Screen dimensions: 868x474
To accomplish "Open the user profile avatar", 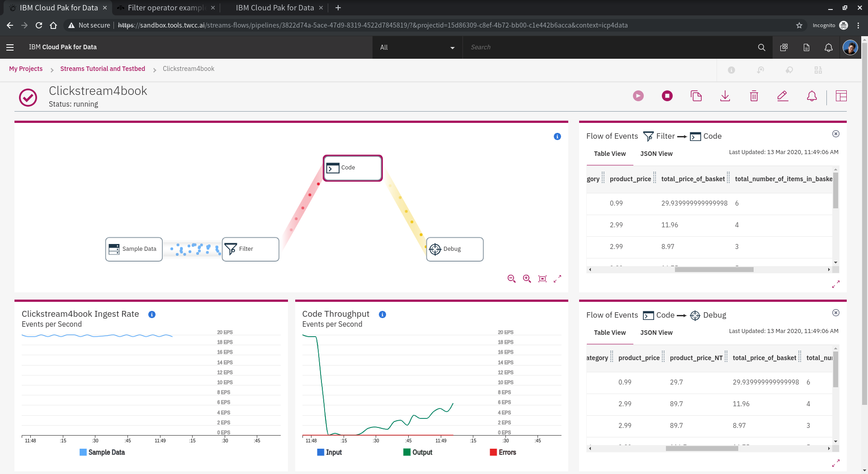I will click(x=850, y=47).
